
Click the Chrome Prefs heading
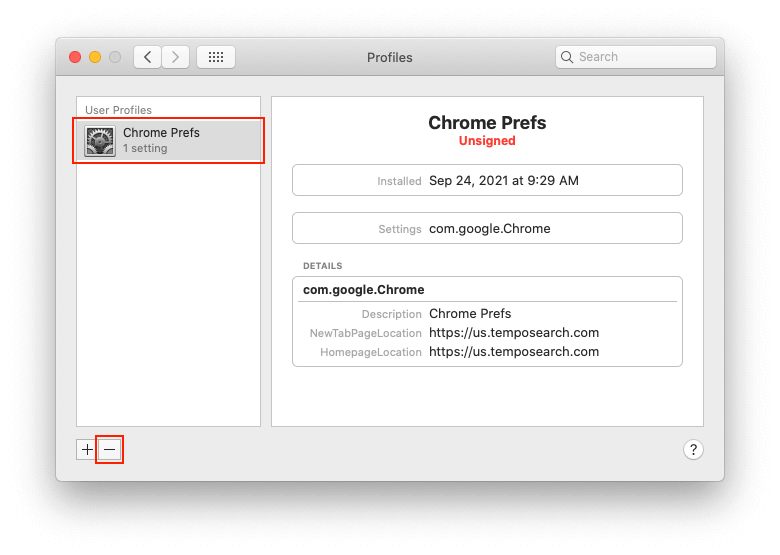pyautogui.click(x=487, y=122)
